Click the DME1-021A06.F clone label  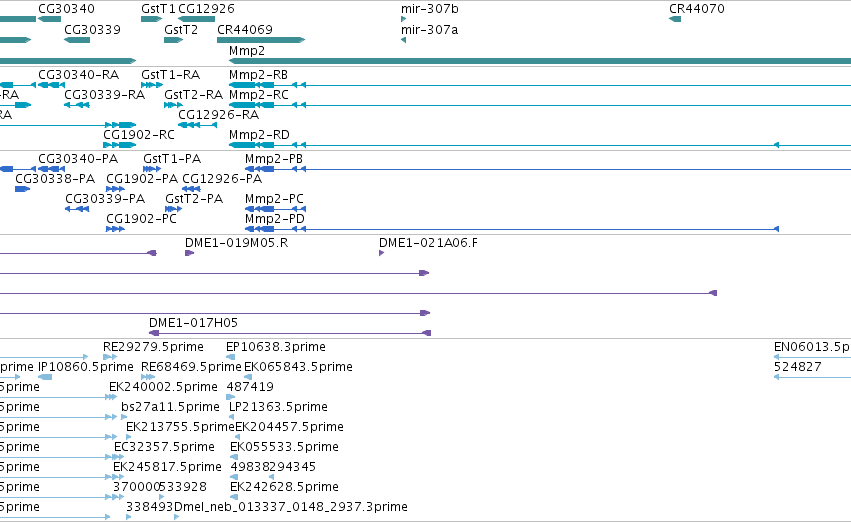coord(429,243)
